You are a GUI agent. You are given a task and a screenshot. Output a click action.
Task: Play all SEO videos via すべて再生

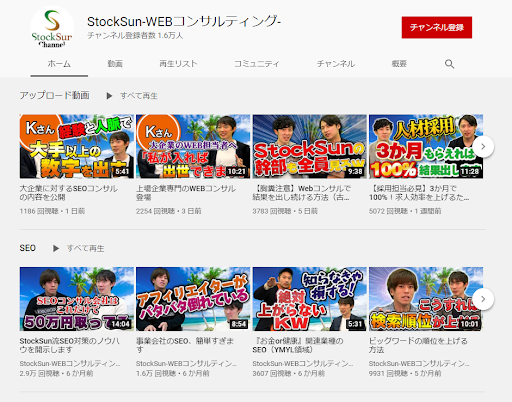[x=86, y=248]
